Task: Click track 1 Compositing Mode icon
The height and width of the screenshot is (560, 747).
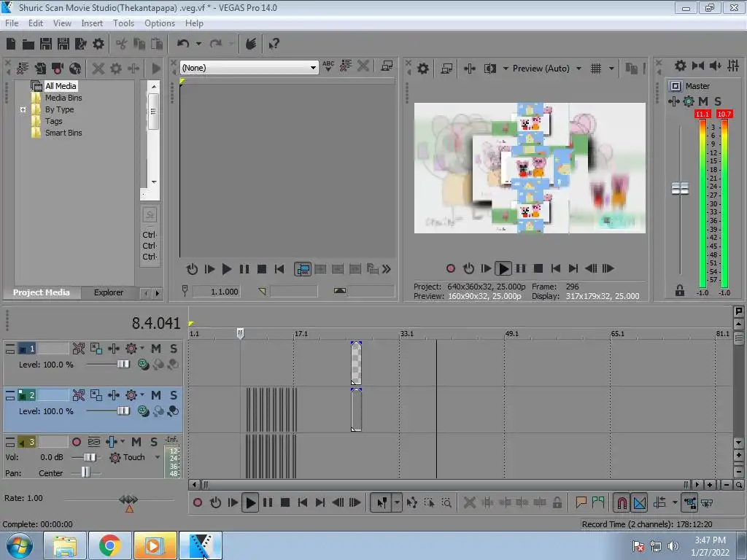Action: click(144, 365)
